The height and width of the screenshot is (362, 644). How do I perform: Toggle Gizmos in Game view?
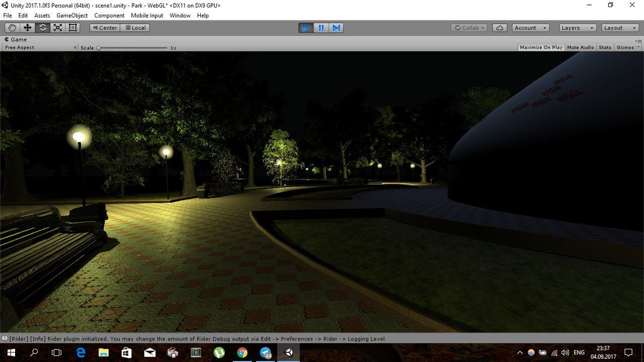point(625,47)
